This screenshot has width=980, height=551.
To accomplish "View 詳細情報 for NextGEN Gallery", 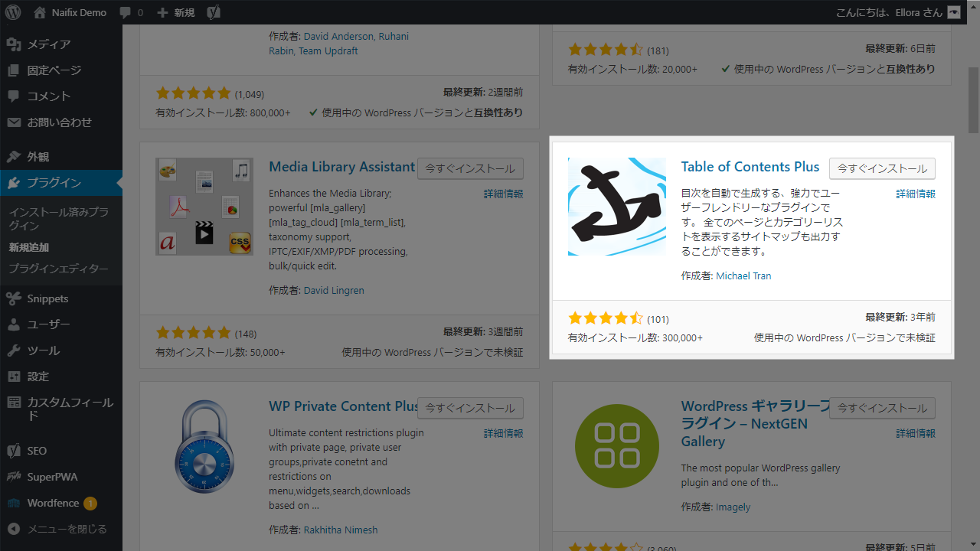I will click(x=916, y=434).
